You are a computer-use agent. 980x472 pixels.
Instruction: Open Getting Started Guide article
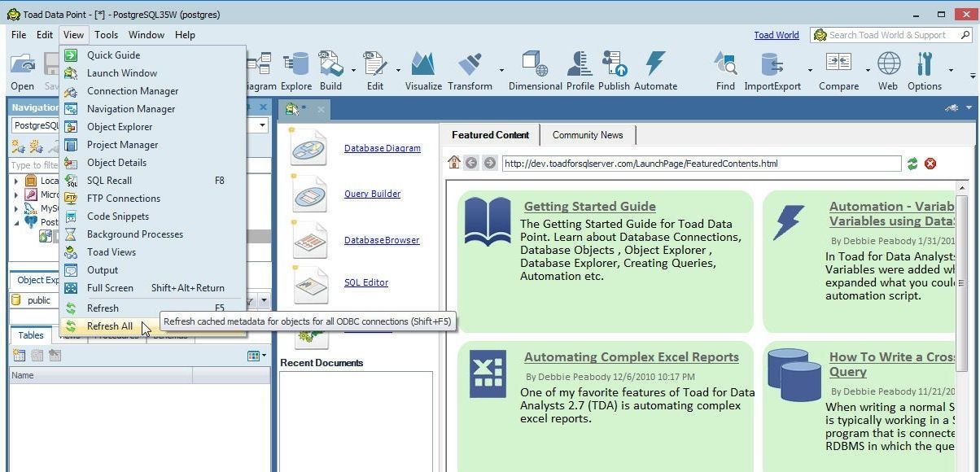click(589, 207)
